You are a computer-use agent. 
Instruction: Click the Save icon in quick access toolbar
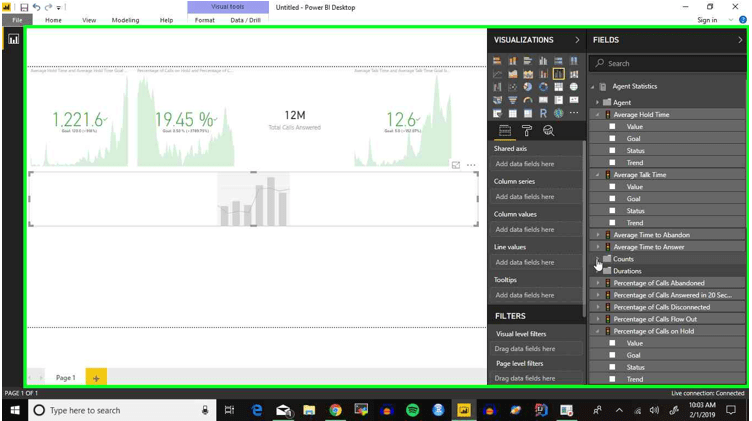[x=24, y=7]
